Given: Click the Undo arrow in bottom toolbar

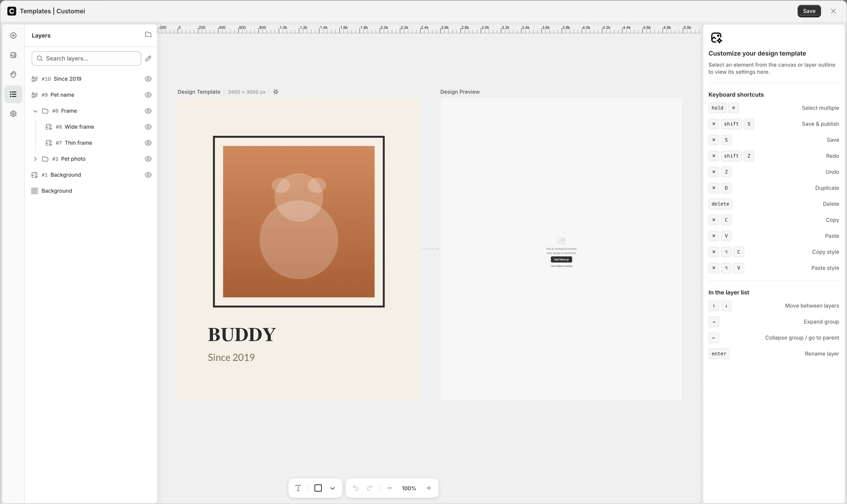Looking at the screenshot, I should coord(355,488).
